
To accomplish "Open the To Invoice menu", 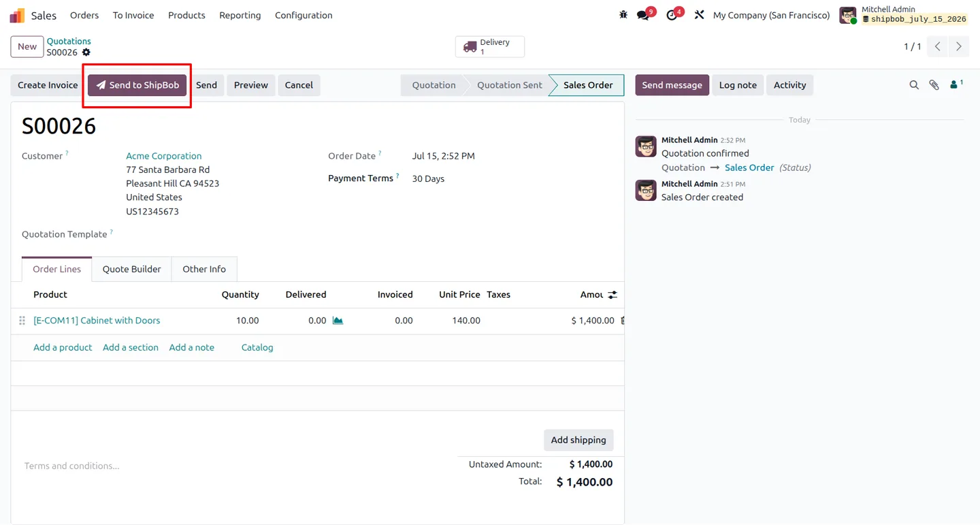I will [133, 15].
